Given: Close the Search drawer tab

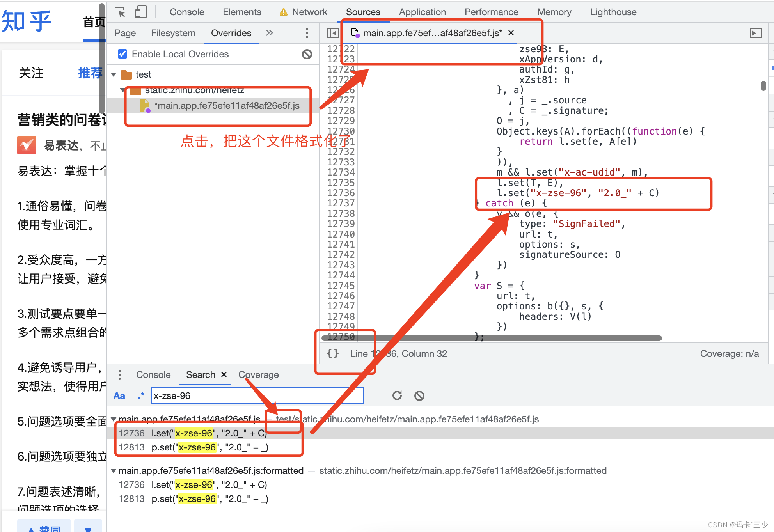Looking at the screenshot, I should pos(224,374).
